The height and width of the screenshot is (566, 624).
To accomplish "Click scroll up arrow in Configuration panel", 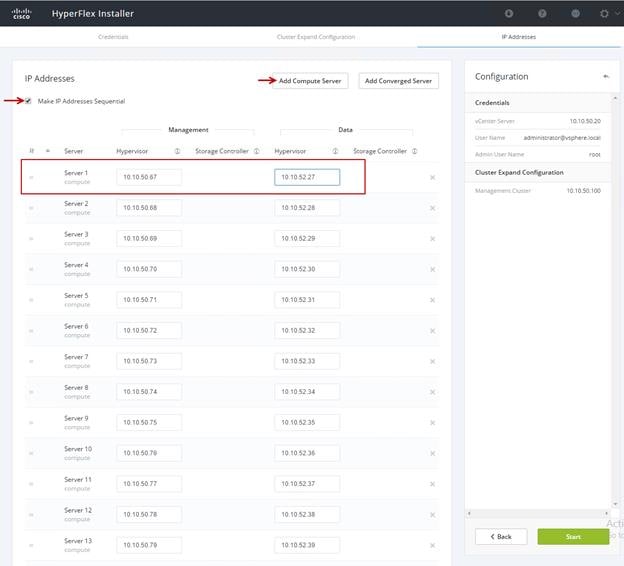I will (615, 98).
